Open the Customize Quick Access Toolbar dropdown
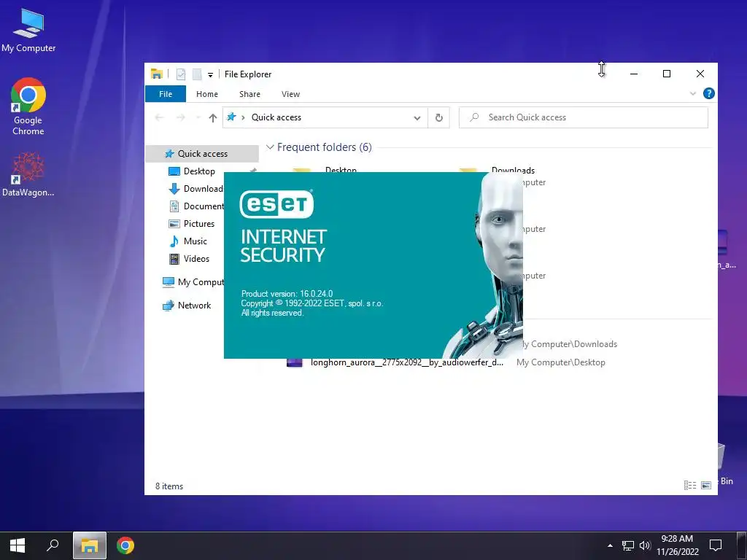The image size is (747, 560). tap(210, 75)
